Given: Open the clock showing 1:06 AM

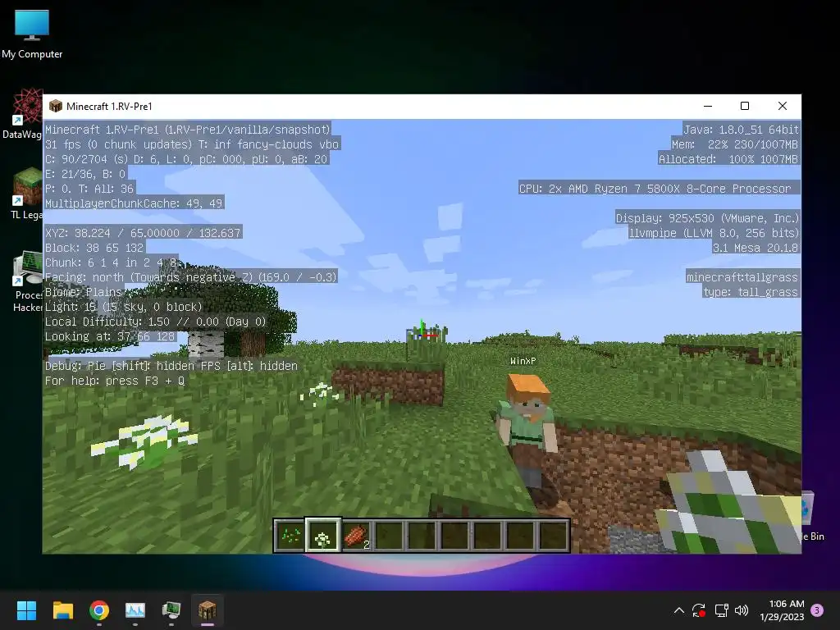Looking at the screenshot, I should point(782,610).
